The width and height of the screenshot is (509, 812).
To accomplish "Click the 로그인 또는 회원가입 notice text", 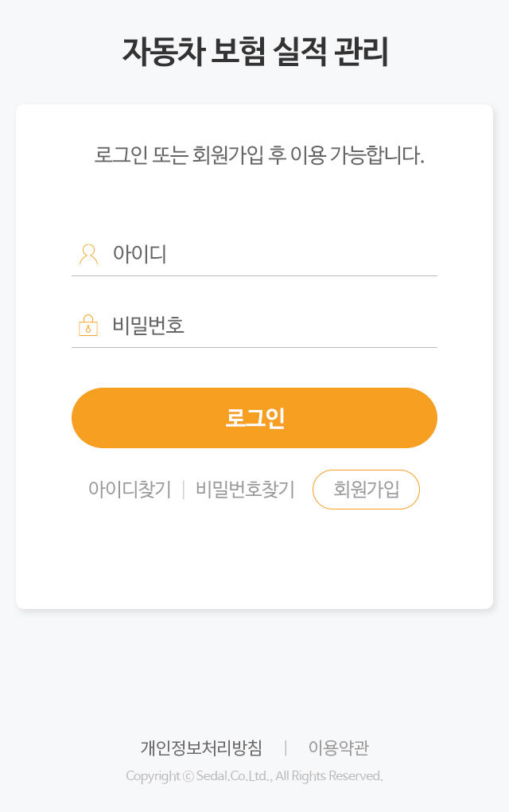I will (259, 155).
